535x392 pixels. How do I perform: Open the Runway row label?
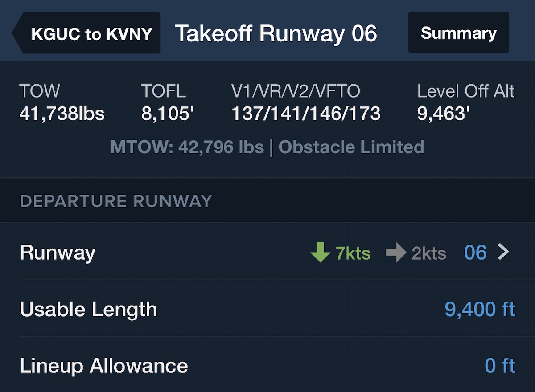click(58, 253)
